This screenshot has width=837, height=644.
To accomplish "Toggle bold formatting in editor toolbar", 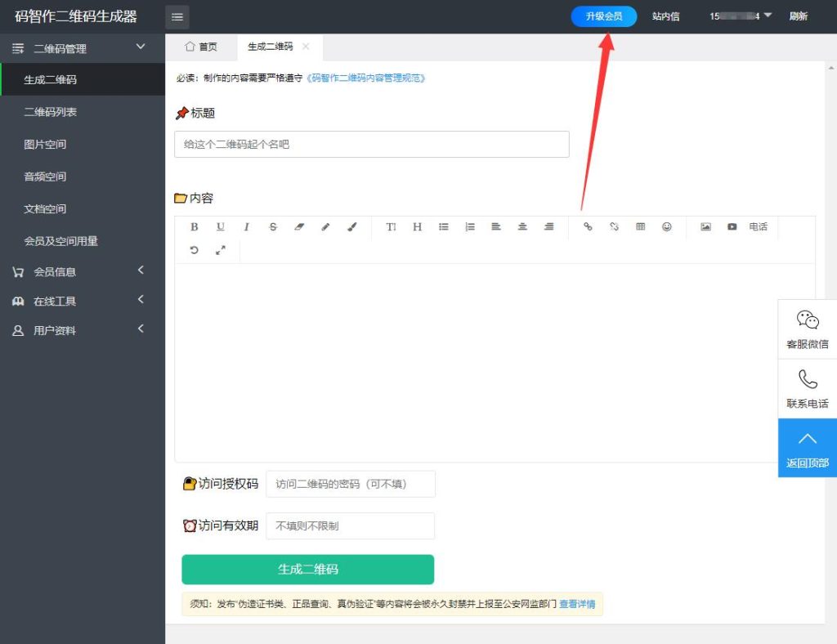I will (195, 226).
